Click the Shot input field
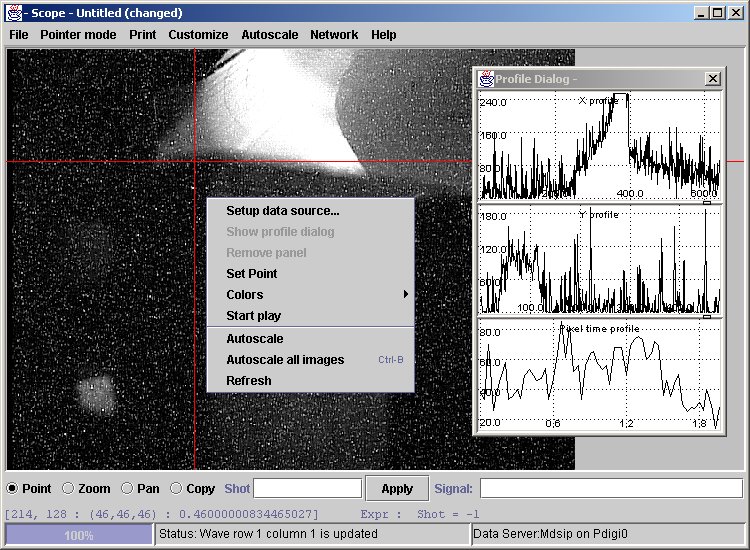The height and width of the screenshot is (550, 750). pyautogui.click(x=307, y=488)
